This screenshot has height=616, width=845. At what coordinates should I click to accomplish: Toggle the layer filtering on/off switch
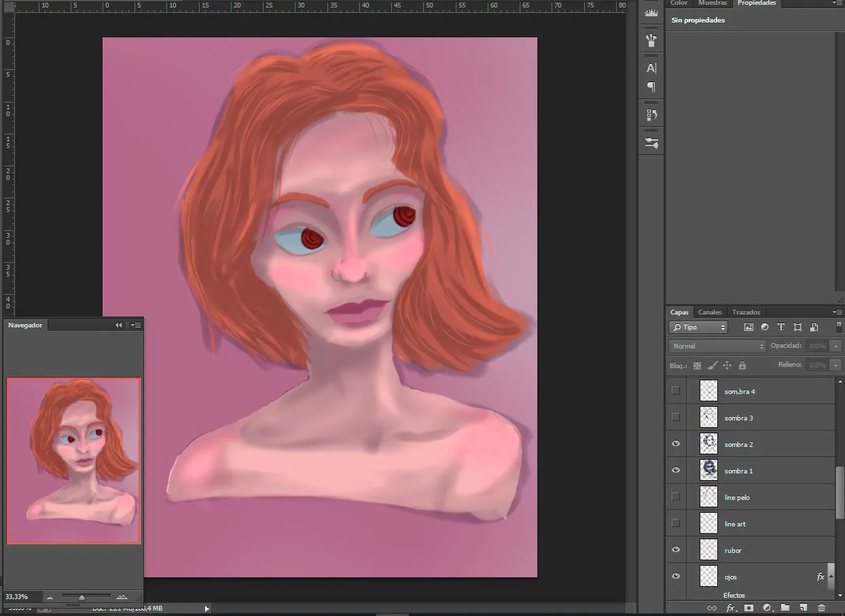point(839,327)
